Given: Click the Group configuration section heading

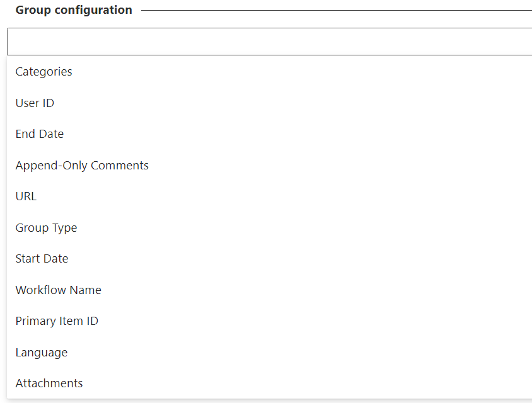Looking at the screenshot, I should click(74, 10).
